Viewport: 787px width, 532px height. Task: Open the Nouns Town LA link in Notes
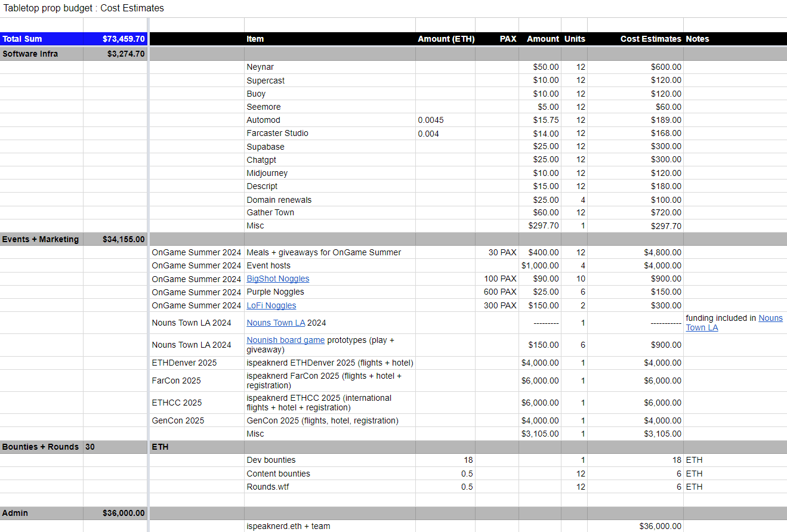770,318
